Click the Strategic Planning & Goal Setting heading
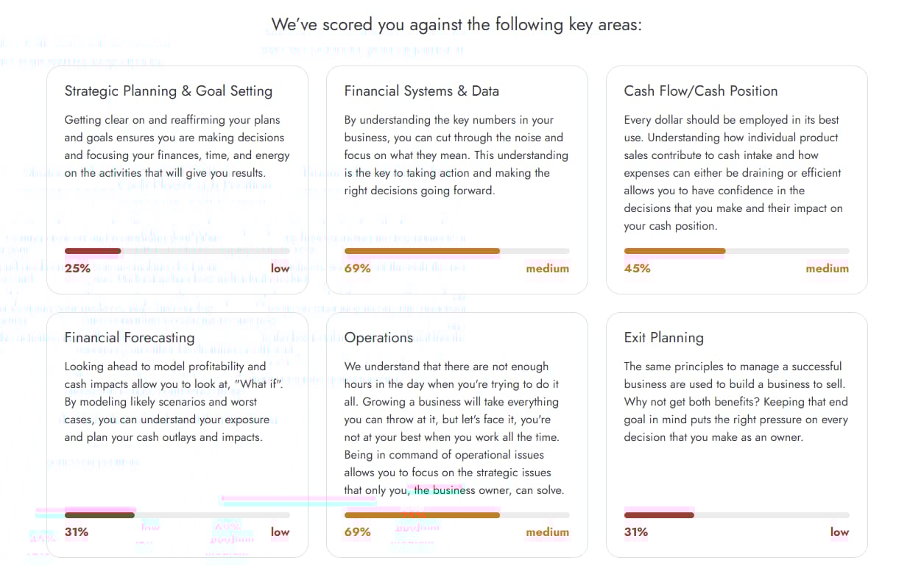Viewport: 924px width, 583px height. point(168,91)
